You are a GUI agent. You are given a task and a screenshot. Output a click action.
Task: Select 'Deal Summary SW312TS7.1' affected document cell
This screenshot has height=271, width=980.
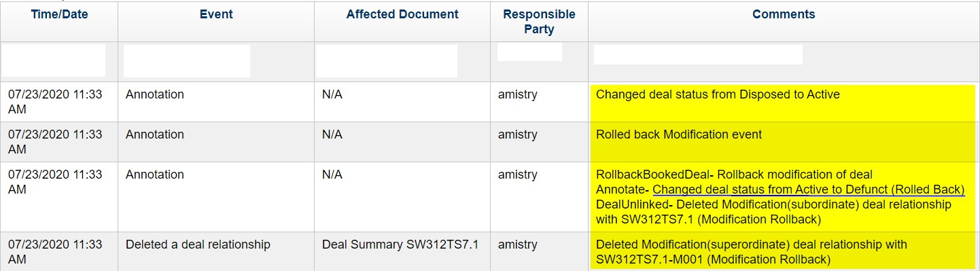(400, 245)
